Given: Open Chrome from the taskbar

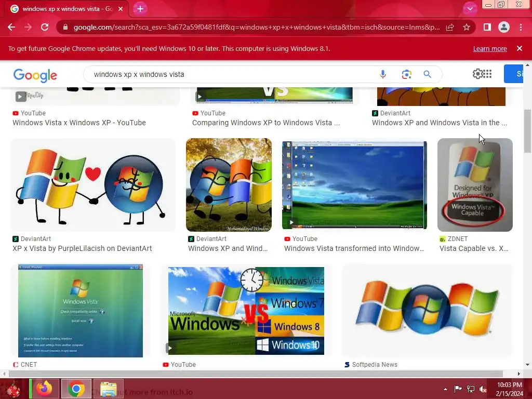Looking at the screenshot, I should 76,389.
